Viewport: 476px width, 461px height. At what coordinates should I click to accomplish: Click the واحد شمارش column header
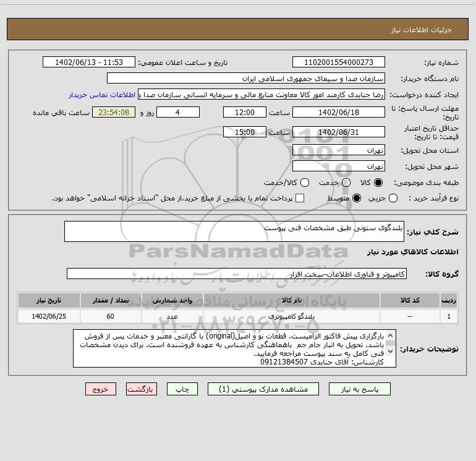172,300
